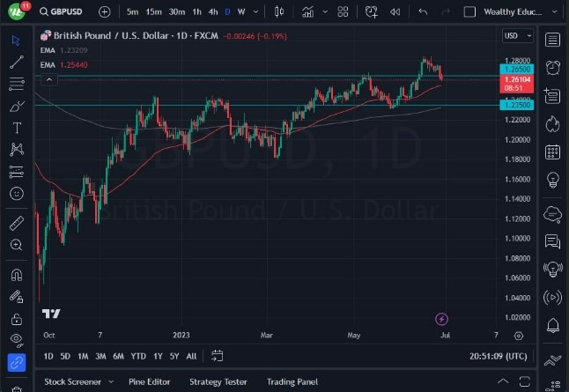Switch to the 15m timeframe
The height and width of the screenshot is (392, 569).
[x=154, y=12]
